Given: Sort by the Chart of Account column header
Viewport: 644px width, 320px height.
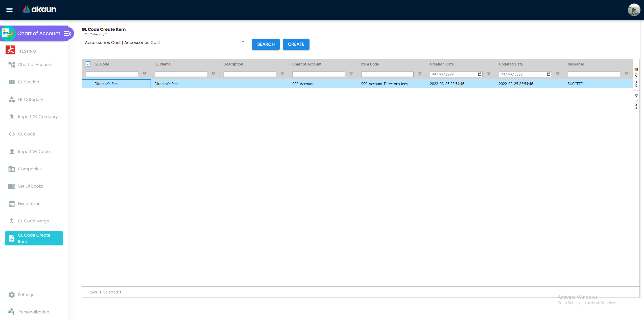Looking at the screenshot, I should pyautogui.click(x=307, y=64).
